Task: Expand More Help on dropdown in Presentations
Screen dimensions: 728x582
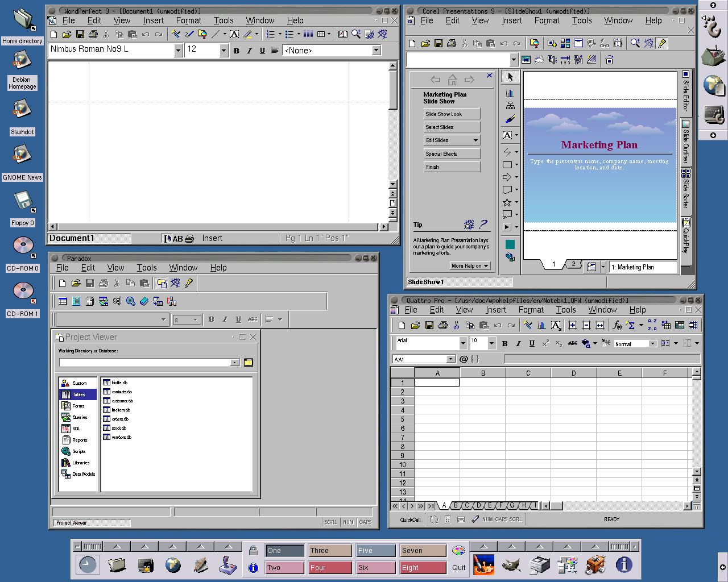Action: tap(470, 266)
